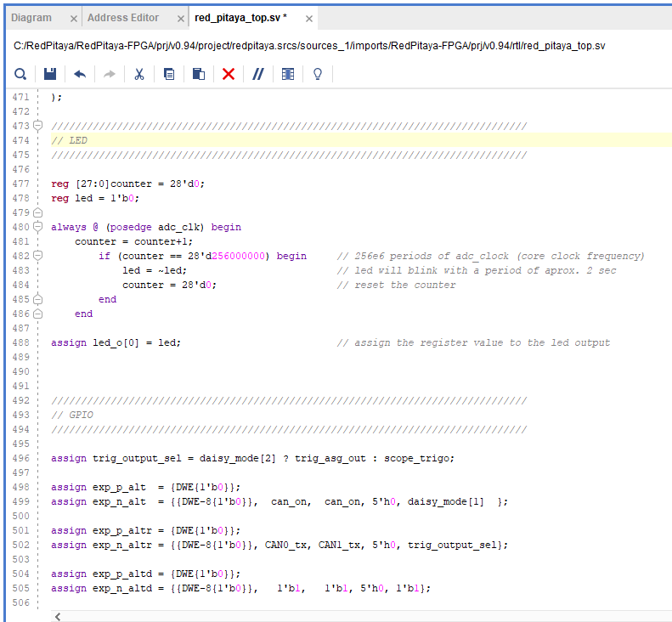Click the value 28'd256000000 in the if condition
Image resolution: width=672 pixels, height=622 pixels.
226,256
